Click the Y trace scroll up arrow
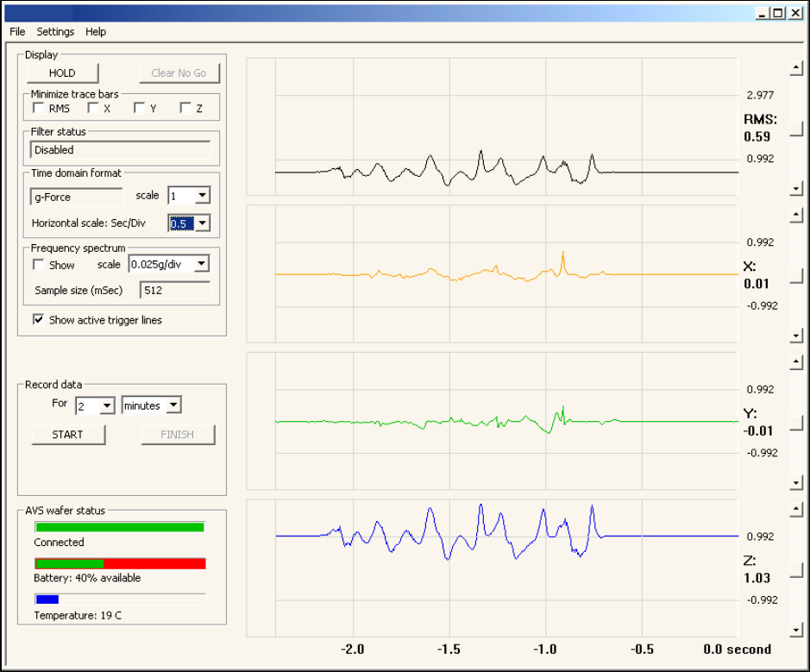The height and width of the screenshot is (672, 810). (x=796, y=362)
